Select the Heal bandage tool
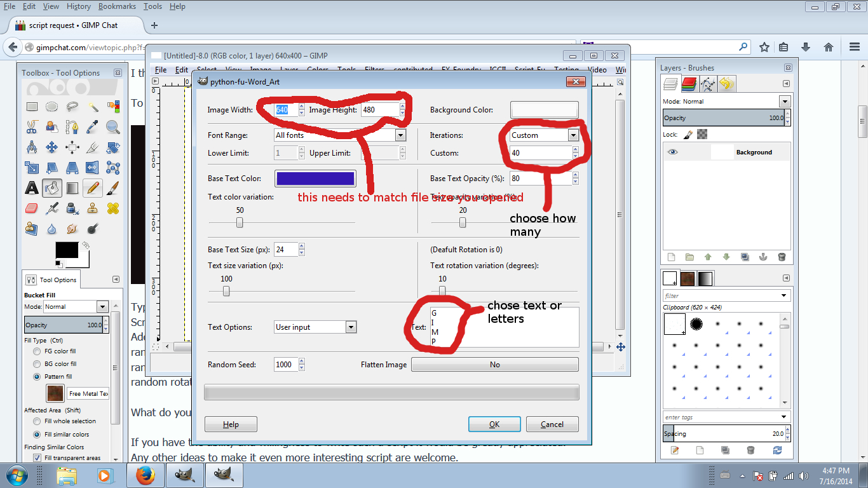 click(113, 208)
